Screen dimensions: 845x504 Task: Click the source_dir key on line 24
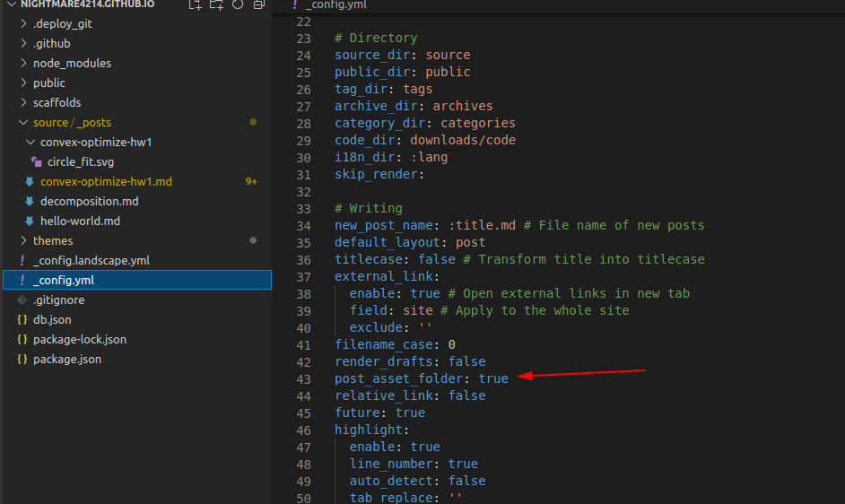(x=372, y=55)
